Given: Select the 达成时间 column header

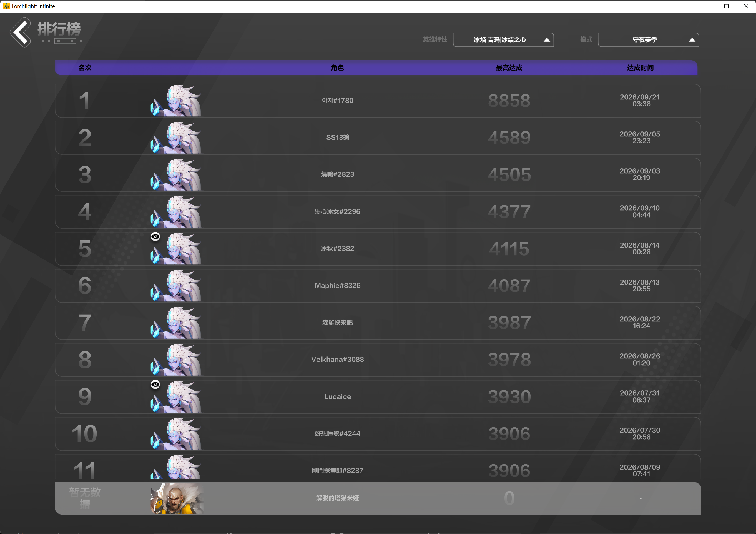Looking at the screenshot, I should [641, 68].
